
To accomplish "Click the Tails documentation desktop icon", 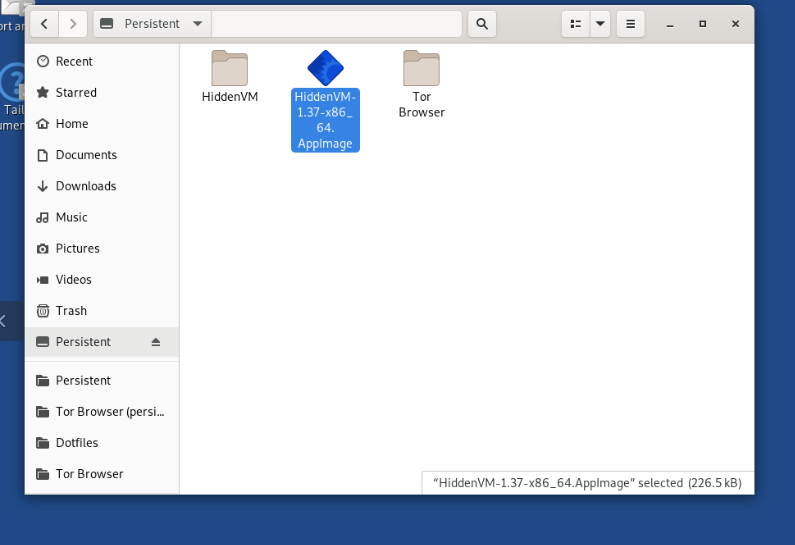I will tap(12, 96).
